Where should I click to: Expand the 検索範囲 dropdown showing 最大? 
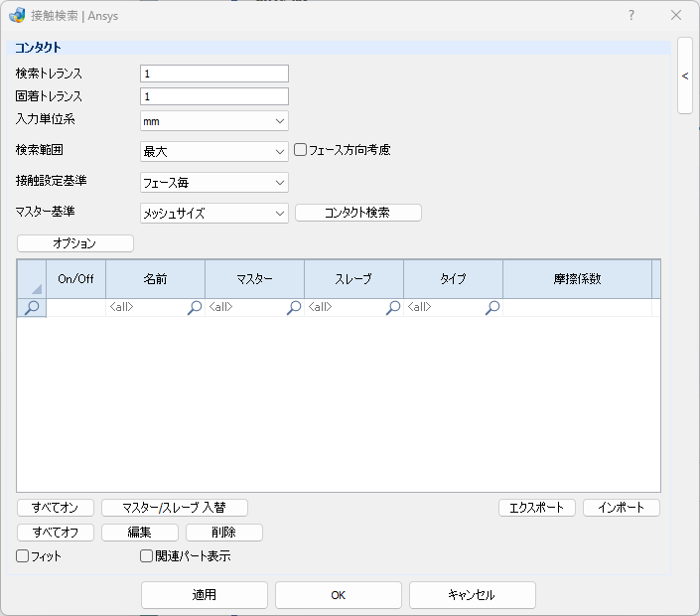[214, 151]
